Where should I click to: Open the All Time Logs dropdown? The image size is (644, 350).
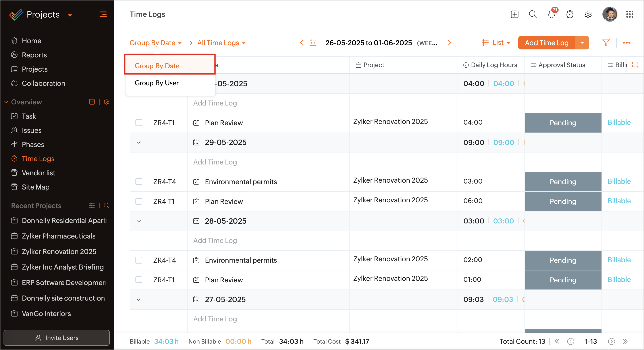click(x=221, y=43)
